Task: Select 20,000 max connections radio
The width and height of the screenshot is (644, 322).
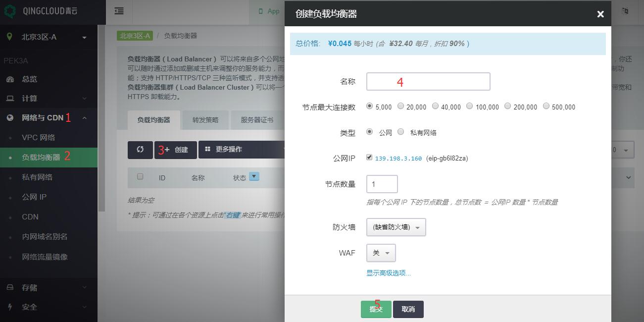Action: pyautogui.click(x=401, y=106)
